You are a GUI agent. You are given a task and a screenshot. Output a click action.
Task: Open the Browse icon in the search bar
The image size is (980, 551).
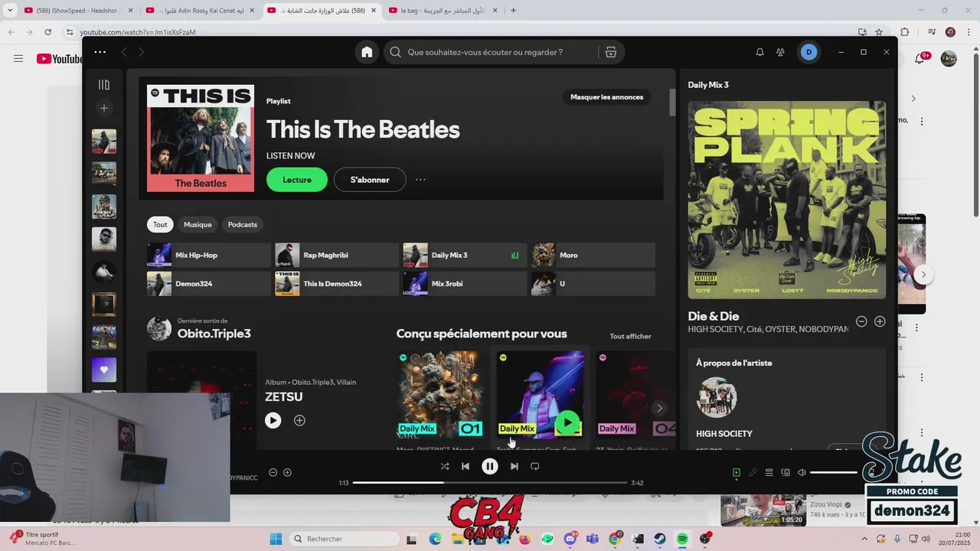click(x=610, y=52)
